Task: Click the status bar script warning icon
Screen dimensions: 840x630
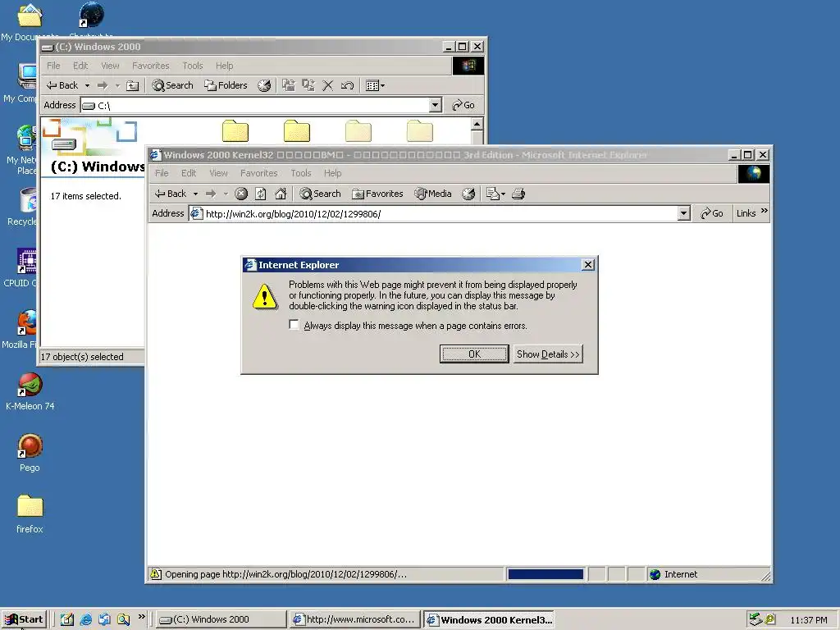Action: pos(155,573)
